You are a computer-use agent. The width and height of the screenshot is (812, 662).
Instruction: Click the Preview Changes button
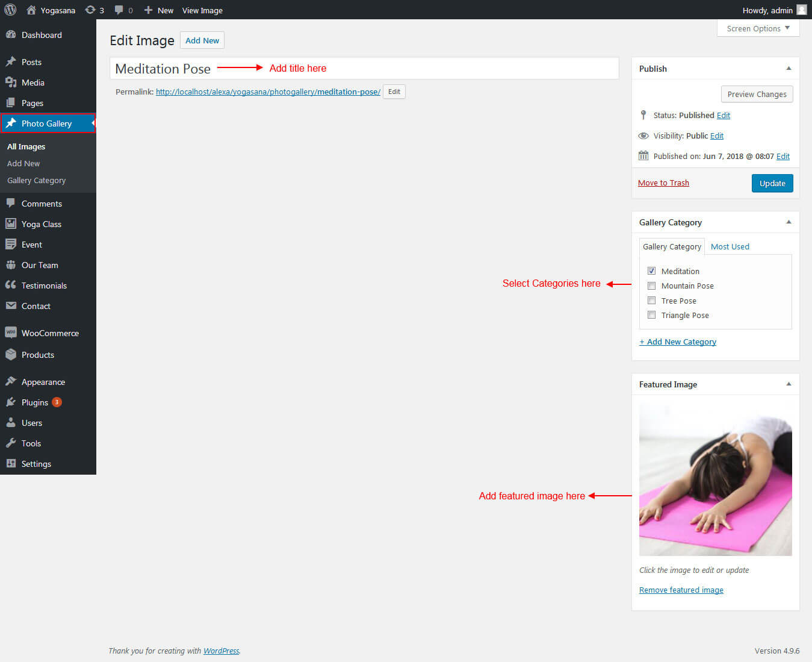757,94
